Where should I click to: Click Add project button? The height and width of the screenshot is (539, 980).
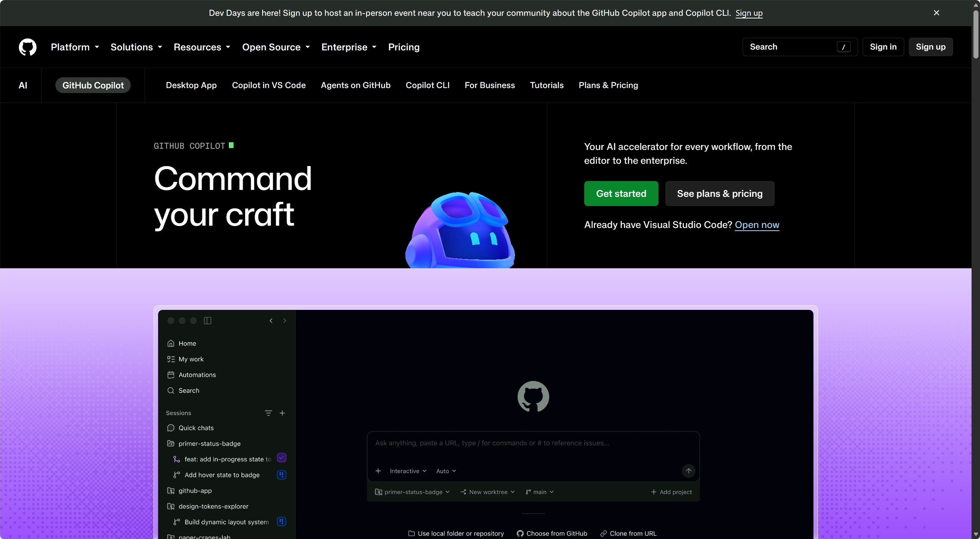click(672, 492)
